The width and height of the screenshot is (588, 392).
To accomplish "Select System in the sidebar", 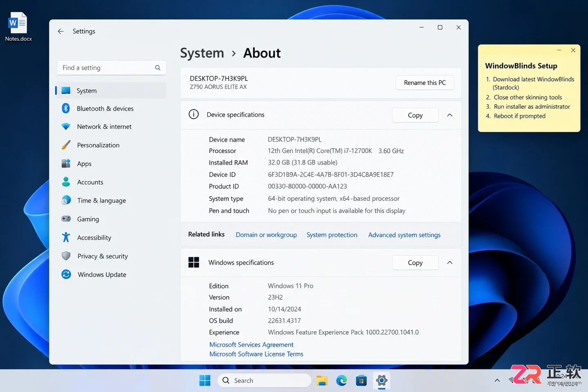I will pyautogui.click(x=111, y=91).
